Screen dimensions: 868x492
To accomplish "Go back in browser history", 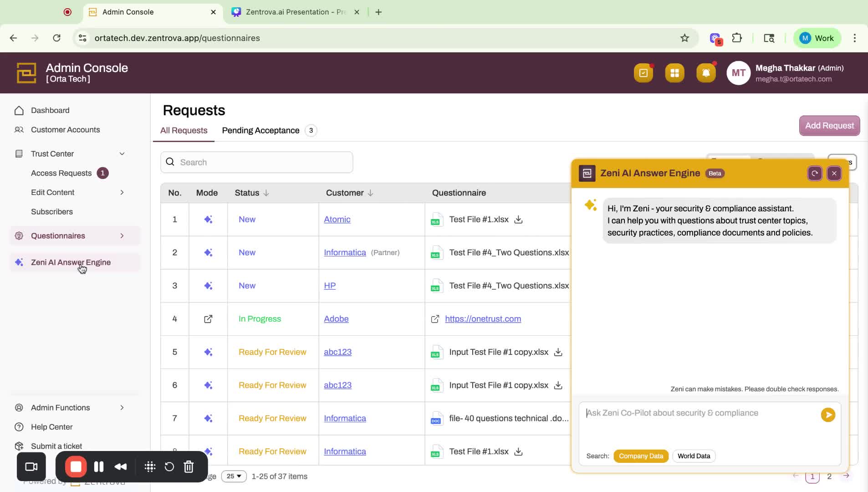I will (13, 38).
